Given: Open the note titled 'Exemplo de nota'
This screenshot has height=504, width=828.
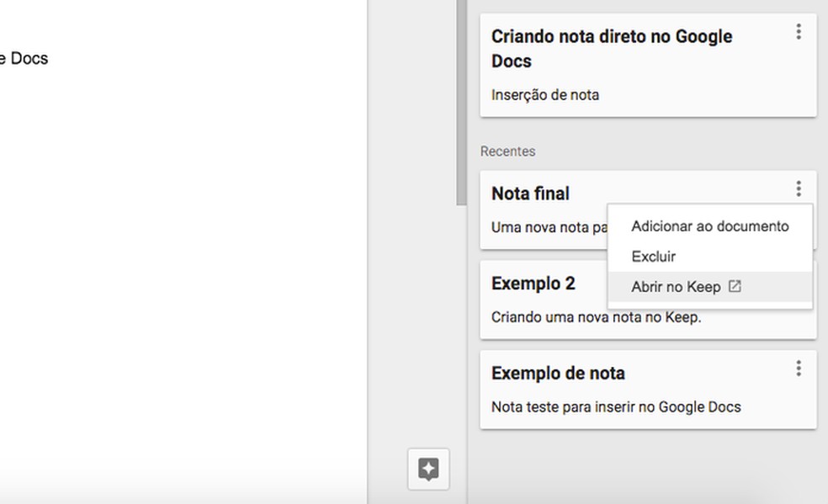Looking at the screenshot, I should coord(558,372).
